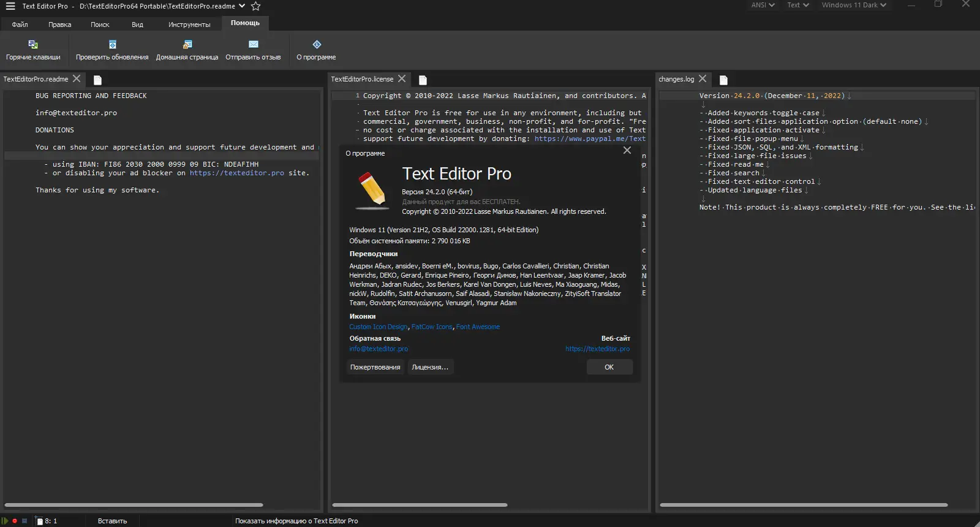Viewport: 980px width, 527px height.
Task: Close the changes.log tab
Action: point(703,78)
